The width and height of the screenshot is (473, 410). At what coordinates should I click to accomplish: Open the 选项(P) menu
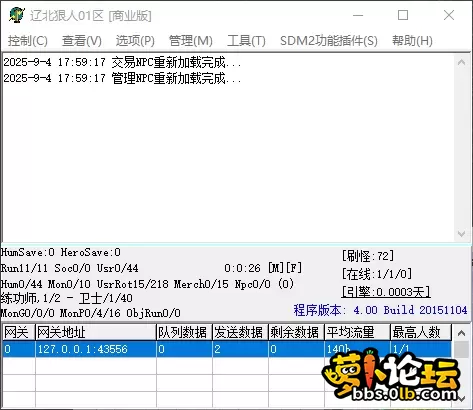135,41
